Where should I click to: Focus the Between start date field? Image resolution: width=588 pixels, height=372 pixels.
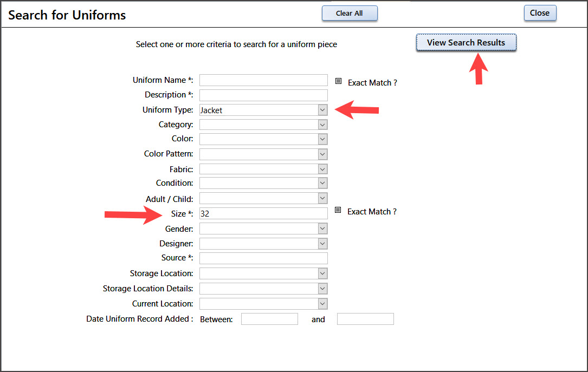(x=269, y=319)
